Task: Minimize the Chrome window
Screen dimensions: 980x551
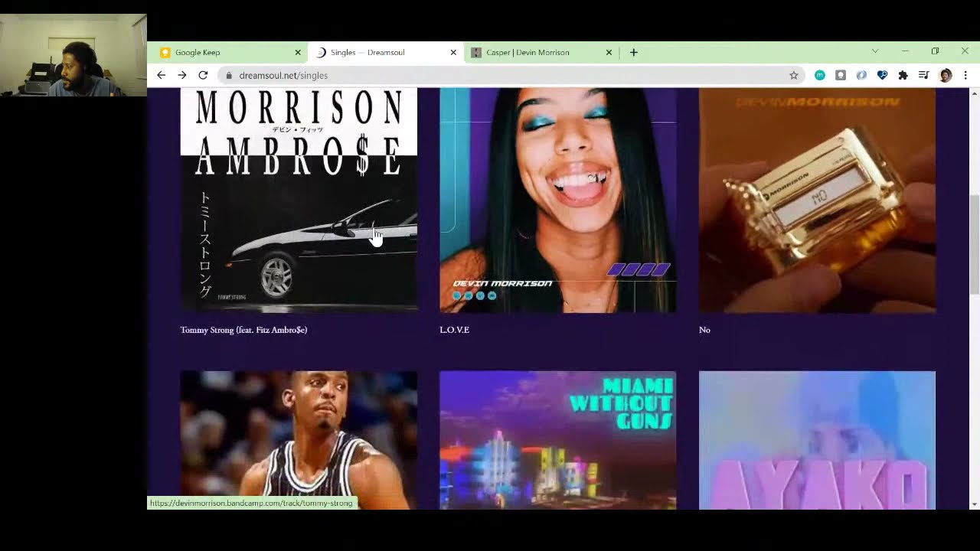Action: (x=905, y=51)
